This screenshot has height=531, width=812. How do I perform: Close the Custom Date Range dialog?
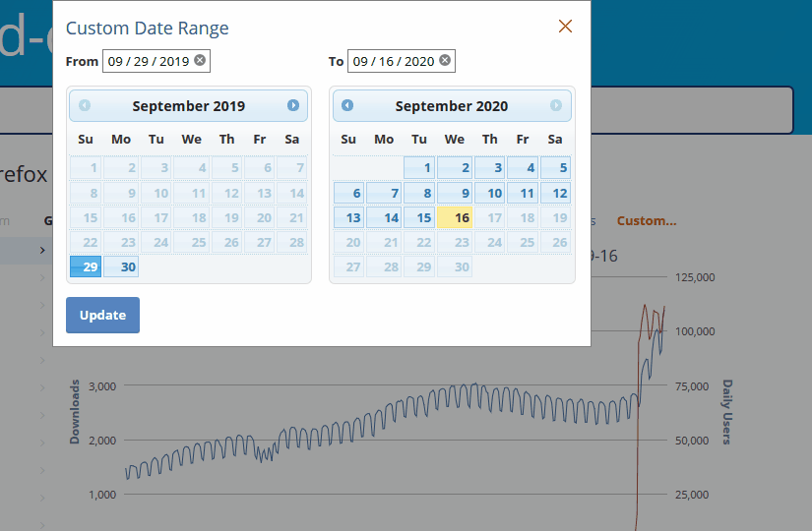click(565, 26)
